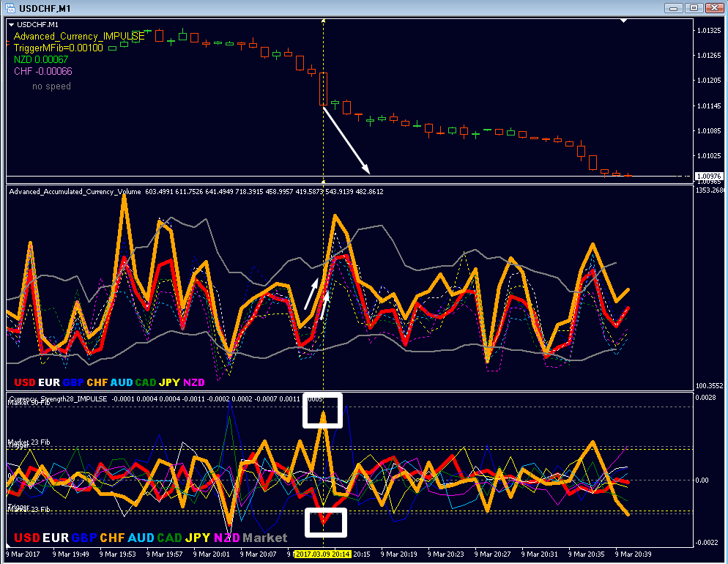The image size is (728, 564).
Task: Click the yellow marker atop the vertical dashed line
Action: coord(323,21)
